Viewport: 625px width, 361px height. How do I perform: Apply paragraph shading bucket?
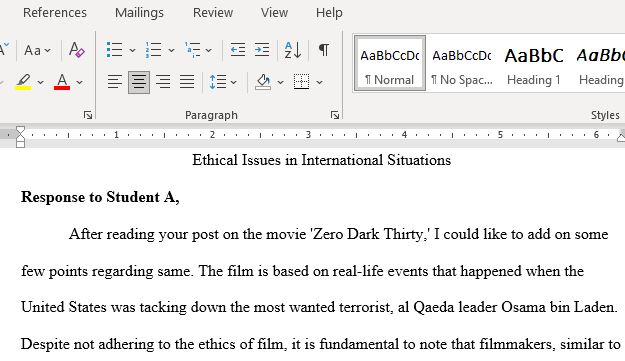263,82
